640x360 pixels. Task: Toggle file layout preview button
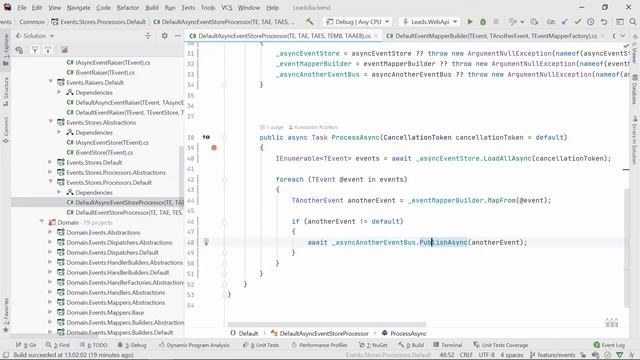click(64, 50)
